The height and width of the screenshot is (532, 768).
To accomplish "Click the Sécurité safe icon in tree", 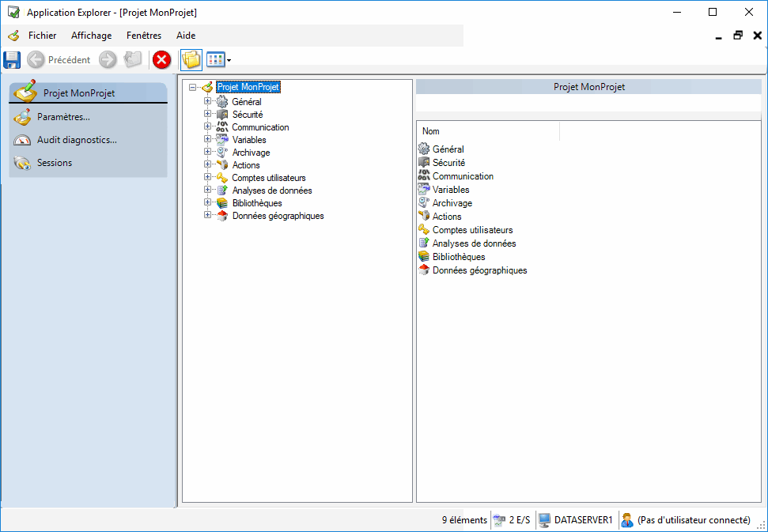I will 222,114.
